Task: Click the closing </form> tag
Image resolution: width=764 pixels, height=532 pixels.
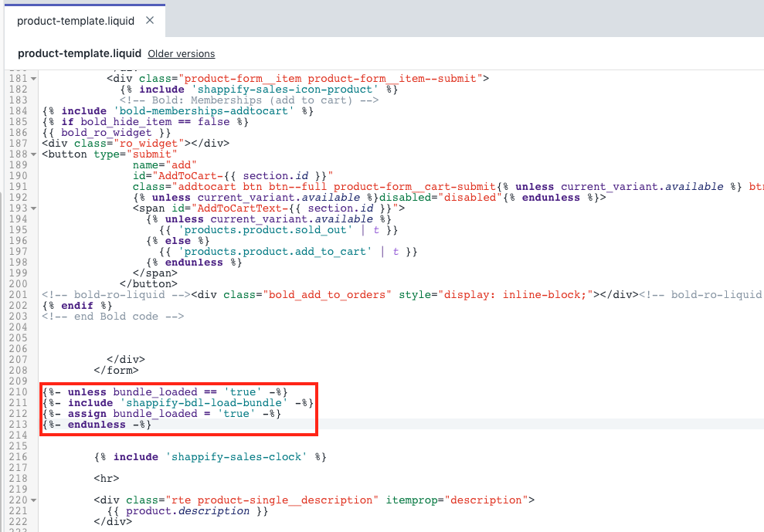Action: [x=116, y=371]
